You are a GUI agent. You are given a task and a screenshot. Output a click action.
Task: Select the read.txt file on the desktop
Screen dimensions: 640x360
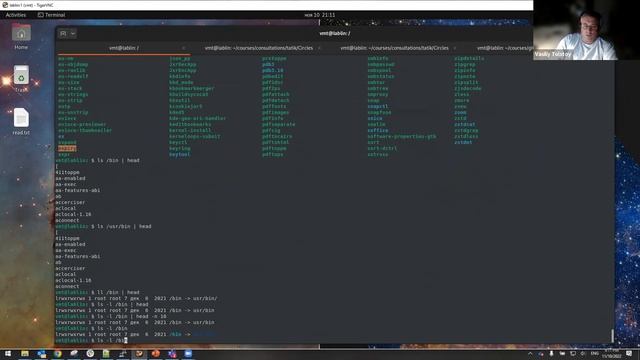pyautogui.click(x=21, y=121)
